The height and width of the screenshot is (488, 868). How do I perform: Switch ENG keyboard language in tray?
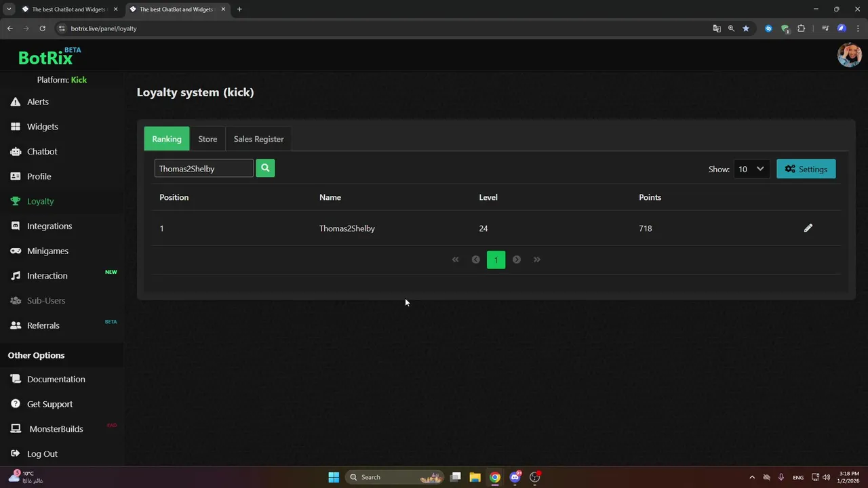[x=798, y=477]
